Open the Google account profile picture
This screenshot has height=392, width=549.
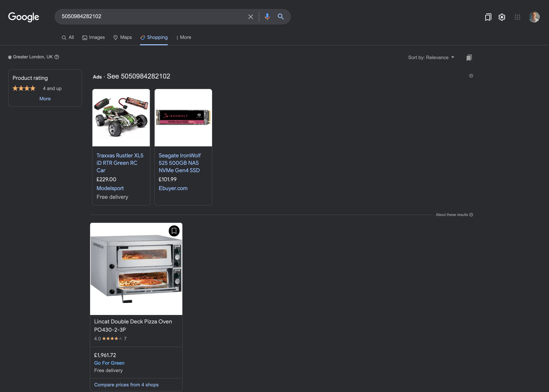534,17
